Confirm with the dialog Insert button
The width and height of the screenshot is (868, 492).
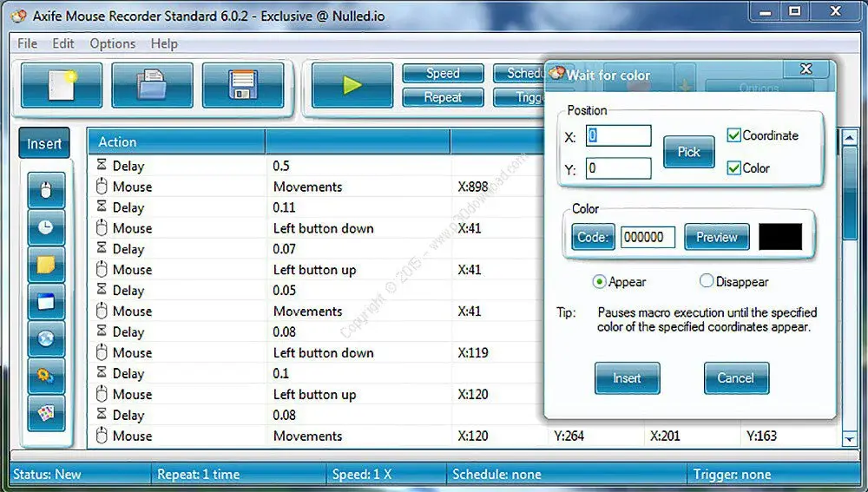pos(628,378)
